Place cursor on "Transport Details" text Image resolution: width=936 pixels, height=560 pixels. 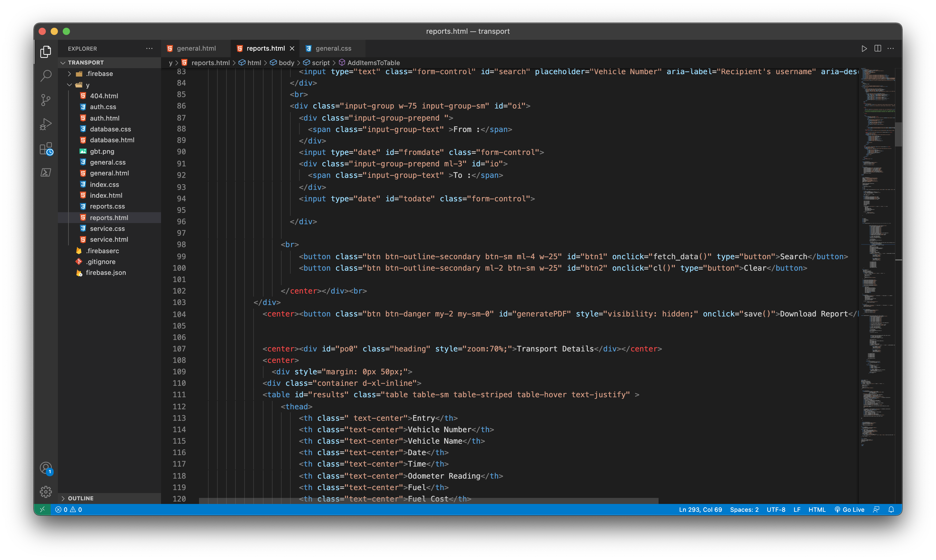tap(555, 349)
